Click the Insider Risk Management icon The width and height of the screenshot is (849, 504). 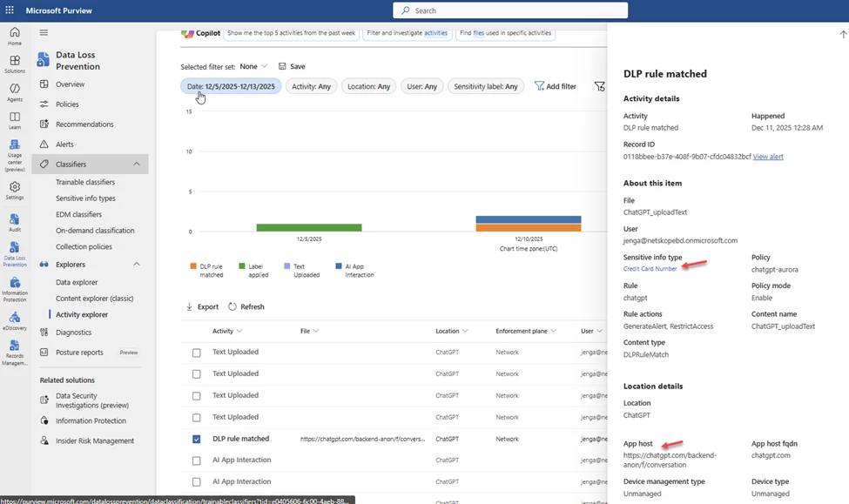[44, 440]
